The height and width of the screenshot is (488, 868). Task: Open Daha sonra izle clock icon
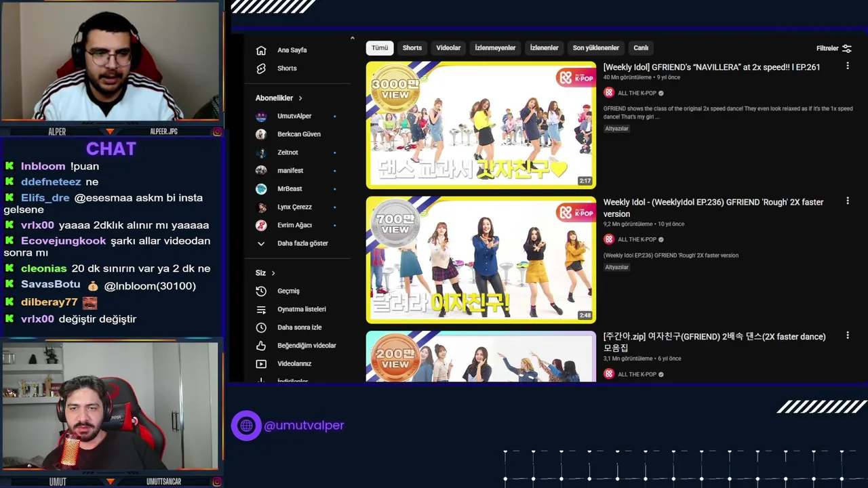coord(261,327)
